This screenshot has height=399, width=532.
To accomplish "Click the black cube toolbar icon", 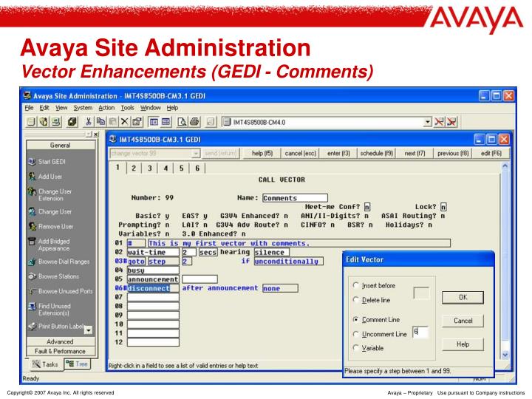I will click(x=72, y=122).
